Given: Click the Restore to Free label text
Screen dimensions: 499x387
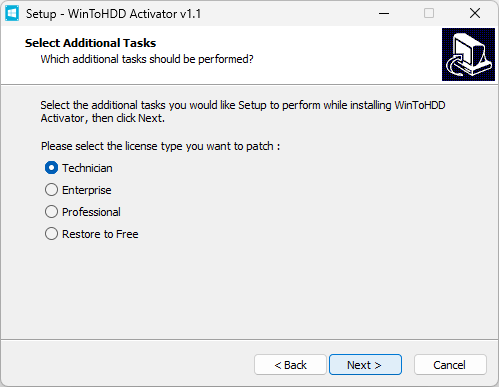Looking at the screenshot, I should pyautogui.click(x=100, y=234).
